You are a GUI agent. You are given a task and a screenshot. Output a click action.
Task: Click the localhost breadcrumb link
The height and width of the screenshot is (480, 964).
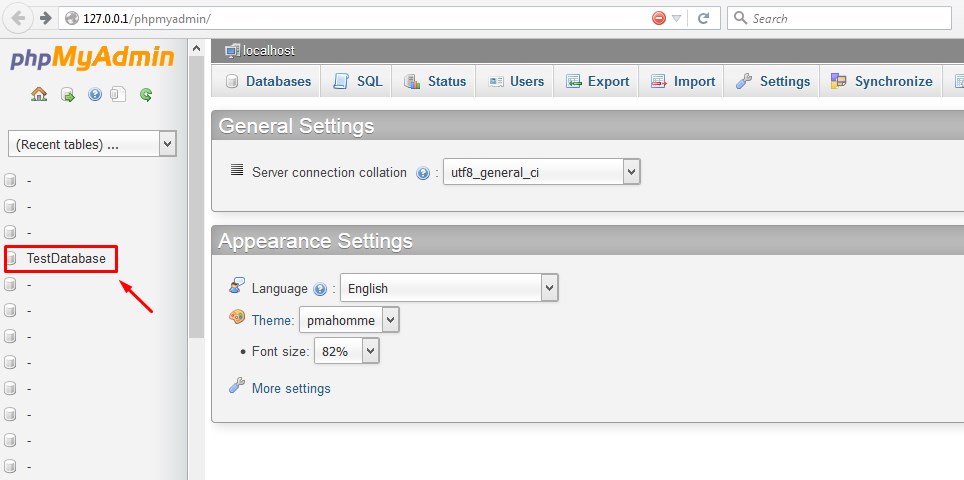(x=269, y=51)
